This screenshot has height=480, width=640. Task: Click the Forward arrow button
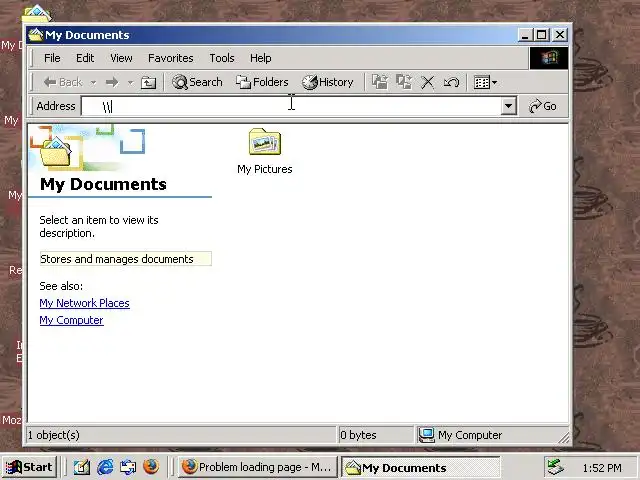pos(112,83)
